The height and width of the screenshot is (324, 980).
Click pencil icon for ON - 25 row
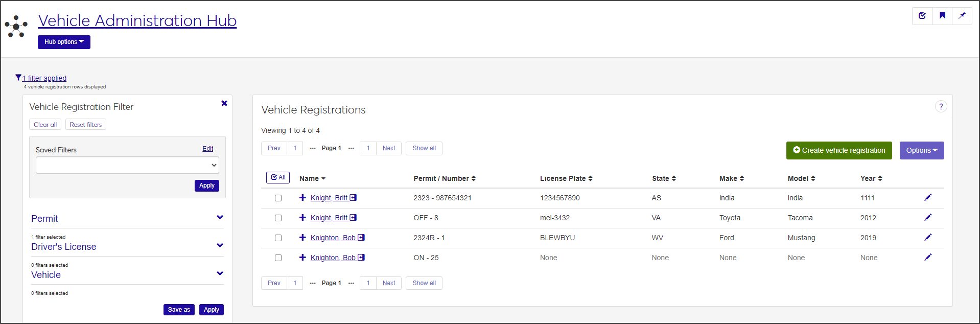tap(928, 257)
